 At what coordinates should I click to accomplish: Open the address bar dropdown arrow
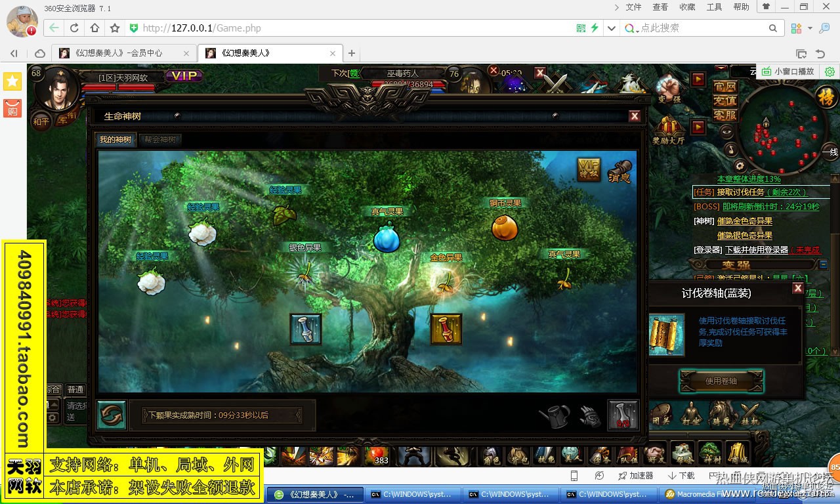pyautogui.click(x=612, y=28)
